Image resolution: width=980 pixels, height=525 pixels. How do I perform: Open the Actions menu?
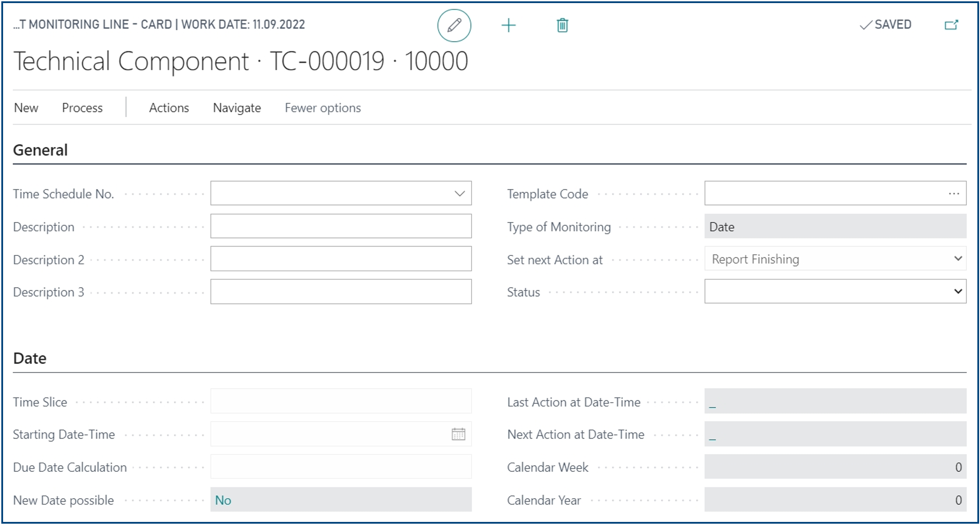(169, 108)
